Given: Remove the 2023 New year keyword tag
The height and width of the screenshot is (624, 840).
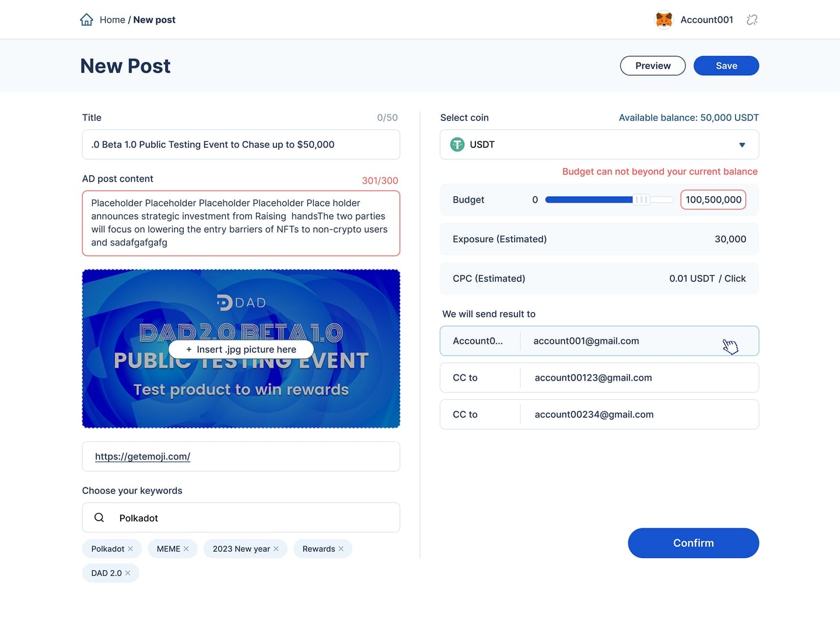Looking at the screenshot, I should point(276,549).
